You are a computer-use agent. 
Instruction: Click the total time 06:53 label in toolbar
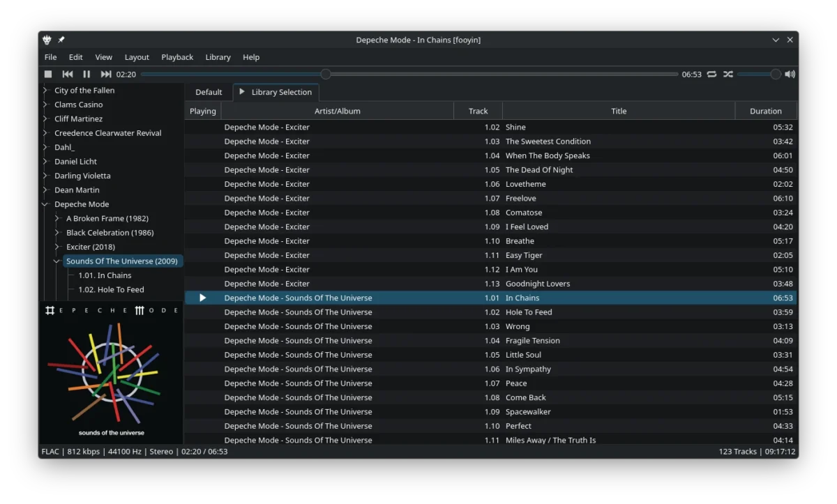click(x=692, y=74)
